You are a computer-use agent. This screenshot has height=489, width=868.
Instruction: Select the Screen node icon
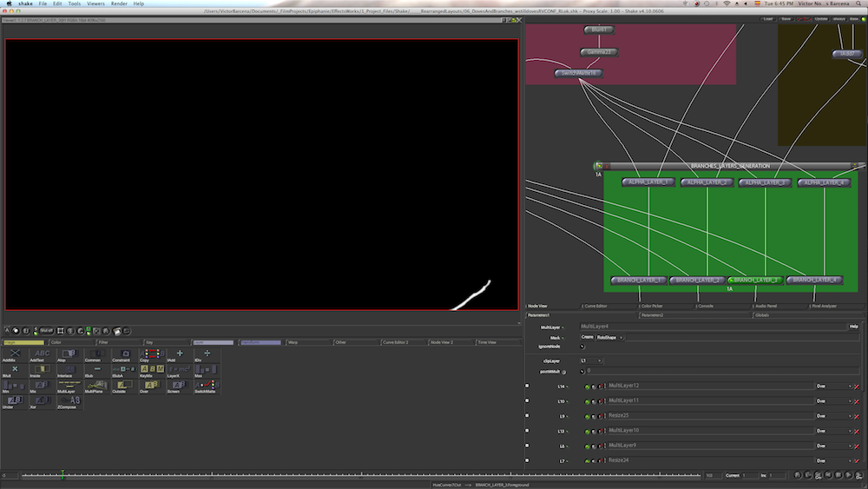(x=178, y=385)
